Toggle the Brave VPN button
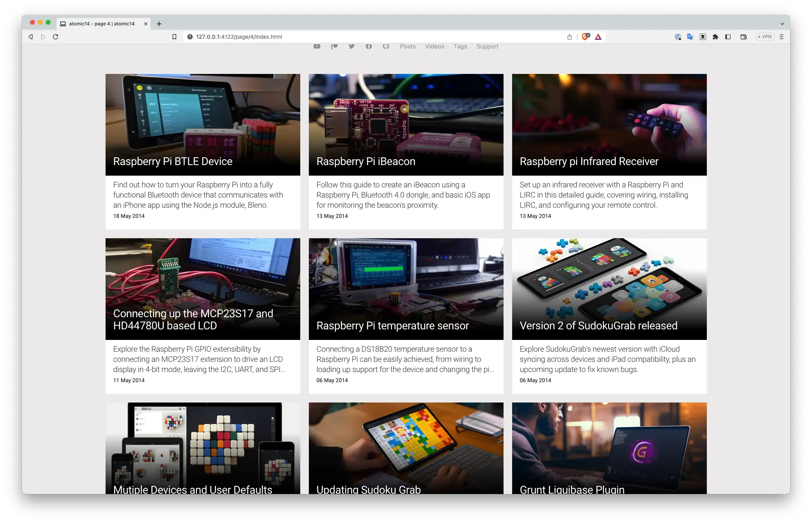 tap(765, 37)
